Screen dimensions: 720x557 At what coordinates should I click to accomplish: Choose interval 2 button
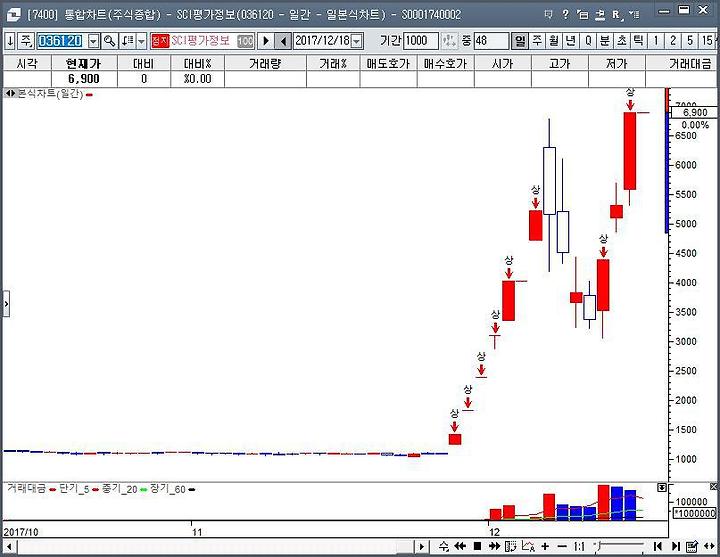point(673,41)
